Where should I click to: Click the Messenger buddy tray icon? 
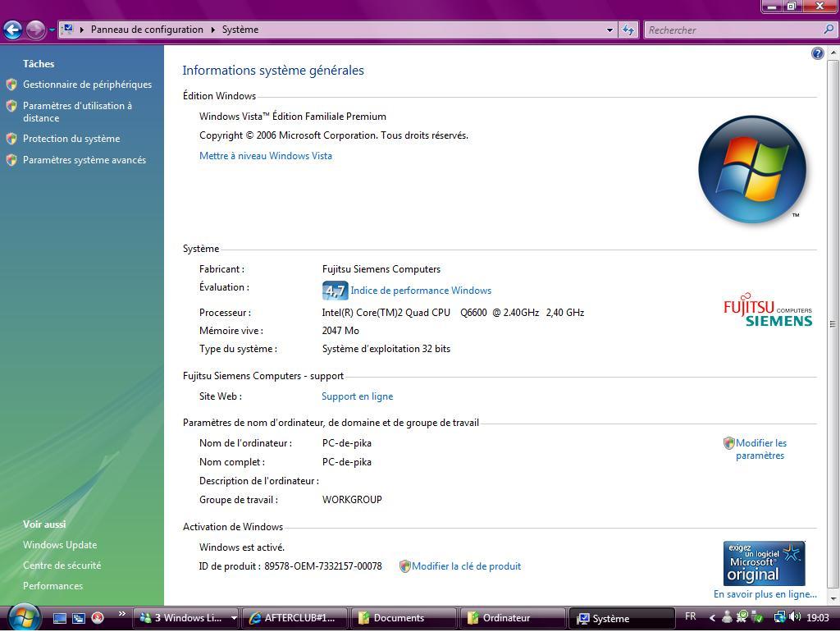[x=727, y=617]
